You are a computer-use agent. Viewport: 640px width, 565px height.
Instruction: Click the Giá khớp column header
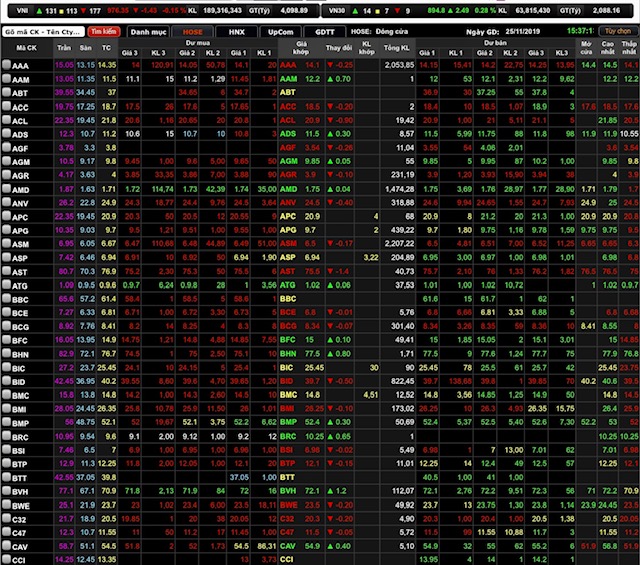pyautogui.click(x=301, y=48)
